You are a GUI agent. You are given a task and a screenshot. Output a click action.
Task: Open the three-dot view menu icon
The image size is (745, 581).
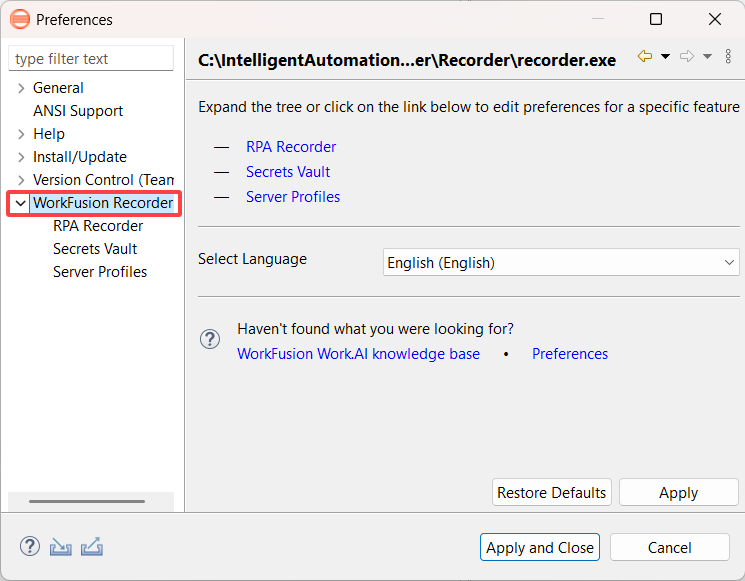pos(728,56)
